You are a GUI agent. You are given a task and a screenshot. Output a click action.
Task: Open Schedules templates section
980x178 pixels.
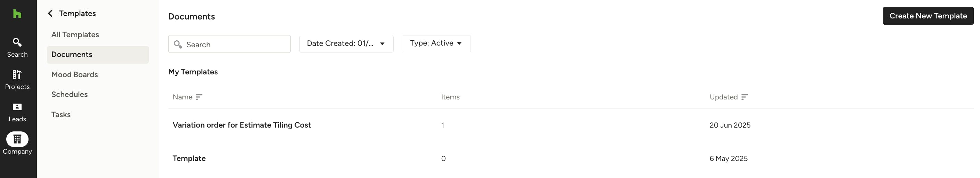pos(70,94)
